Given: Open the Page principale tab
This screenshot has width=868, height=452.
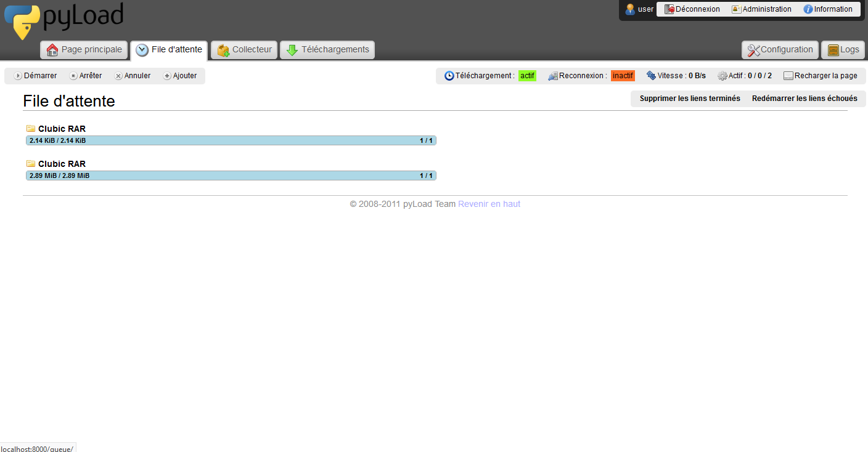Looking at the screenshot, I should (84, 50).
